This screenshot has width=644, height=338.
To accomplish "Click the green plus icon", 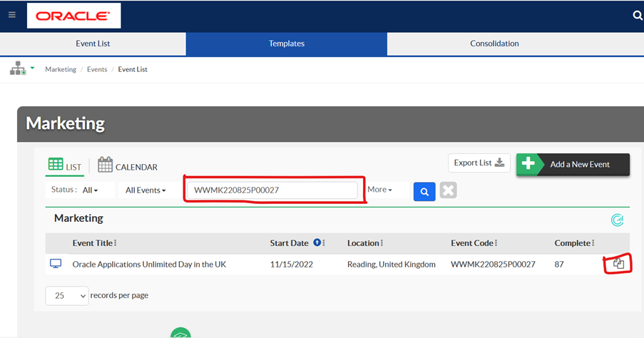I will [x=528, y=164].
